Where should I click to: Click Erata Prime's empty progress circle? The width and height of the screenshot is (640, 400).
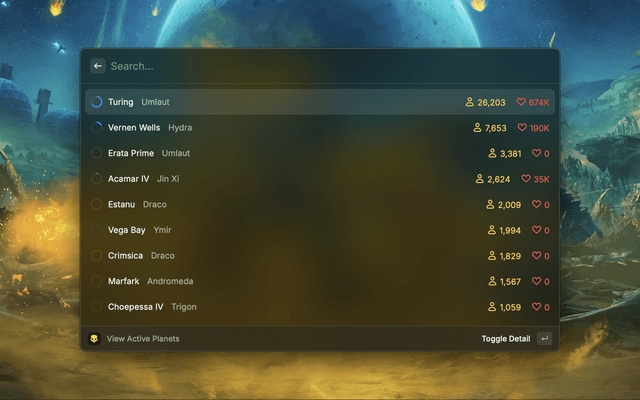97,153
